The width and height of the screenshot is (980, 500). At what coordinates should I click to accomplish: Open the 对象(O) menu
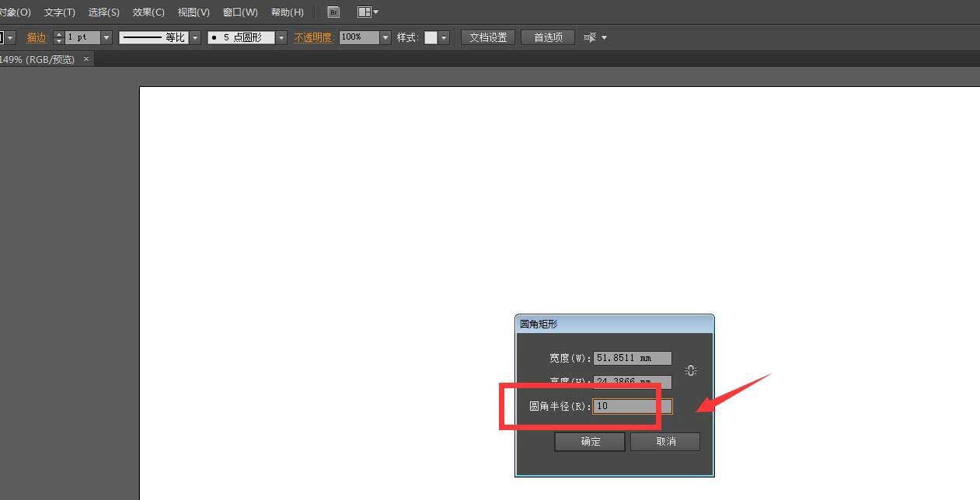pos(14,12)
